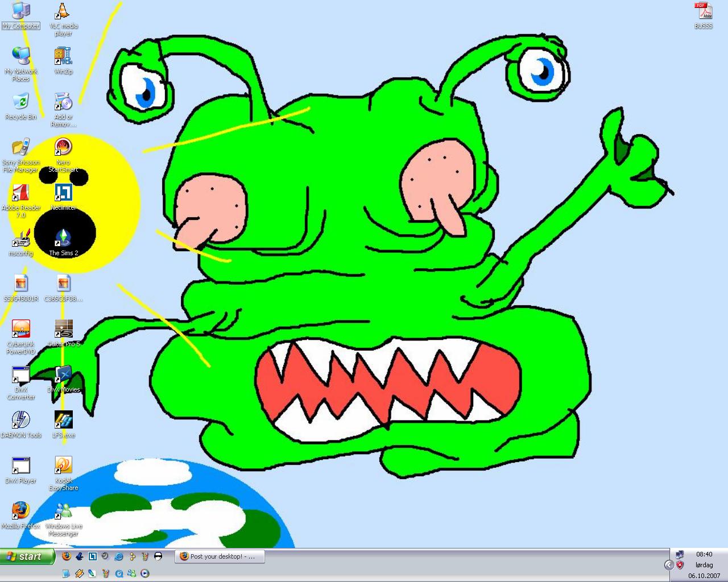
Task: Select the Adobe Reader 7.0 desktop icon
Action: pos(21,201)
